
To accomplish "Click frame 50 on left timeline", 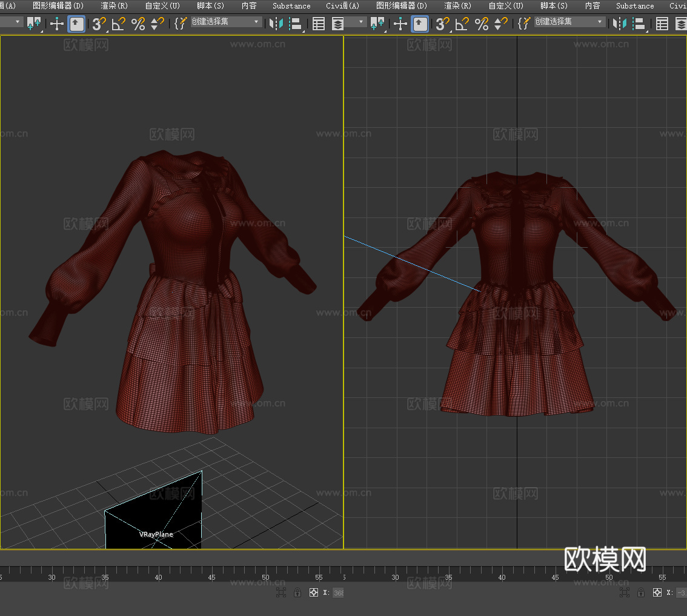I will pos(265,577).
